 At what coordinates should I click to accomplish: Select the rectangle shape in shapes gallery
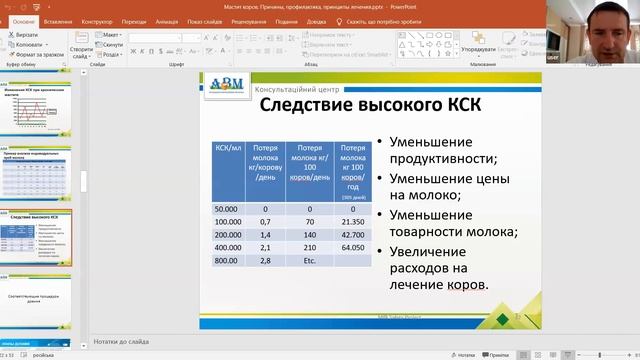(x=429, y=36)
